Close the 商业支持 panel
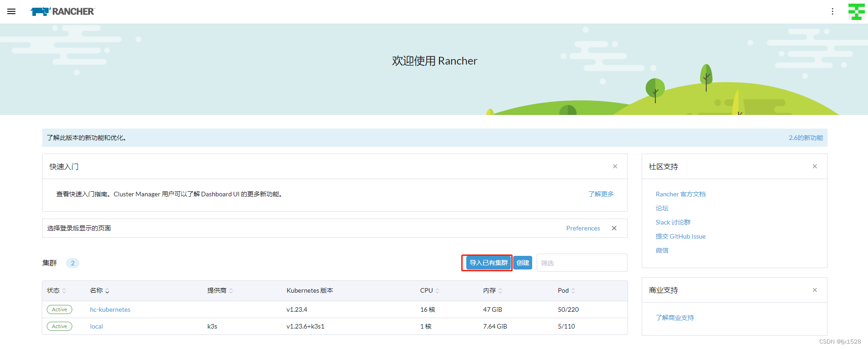The height and width of the screenshot is (349, 868). click(x=815, y=290)
